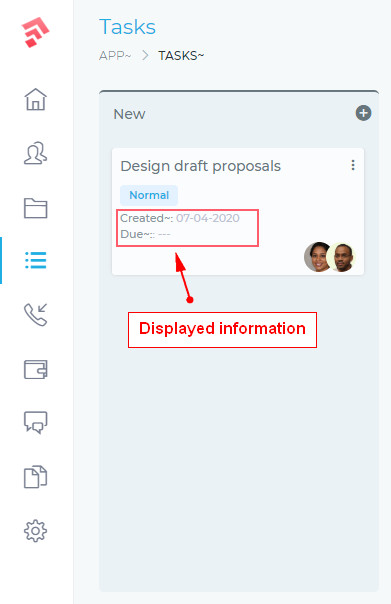The image size is (391, 604).
Task: Open the Calls phone icon in sidebar
Action: tap(36, 314)
